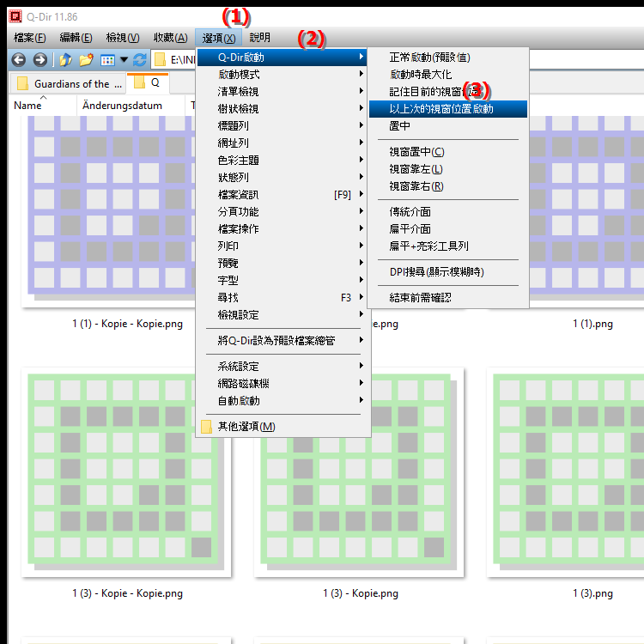Image resolution: width=644 pixels, height=644 pixels.
Task: Select the 扁平介面 interface option
Action: pos(447,229)
